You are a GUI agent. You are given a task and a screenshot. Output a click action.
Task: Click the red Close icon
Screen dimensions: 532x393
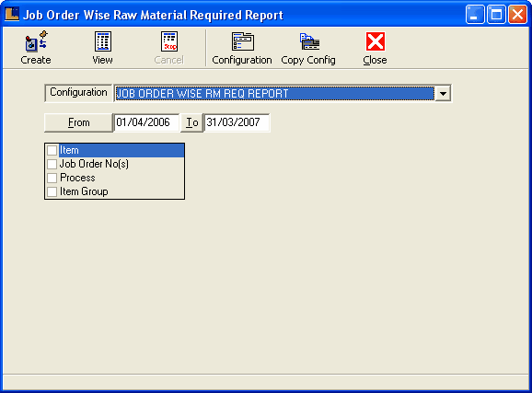(376, 41)
